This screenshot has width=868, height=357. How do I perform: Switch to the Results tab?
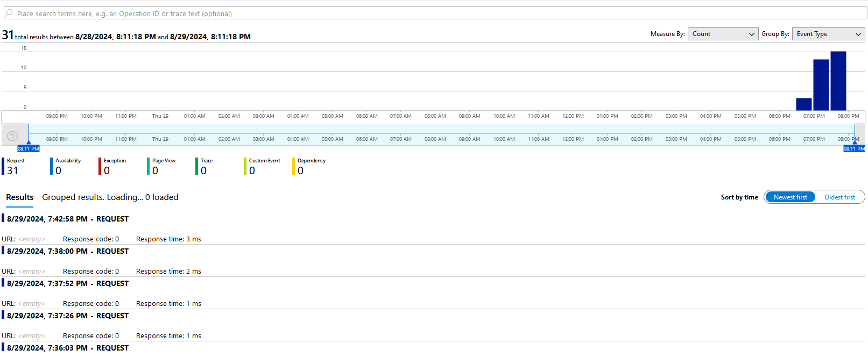(19, 197)
